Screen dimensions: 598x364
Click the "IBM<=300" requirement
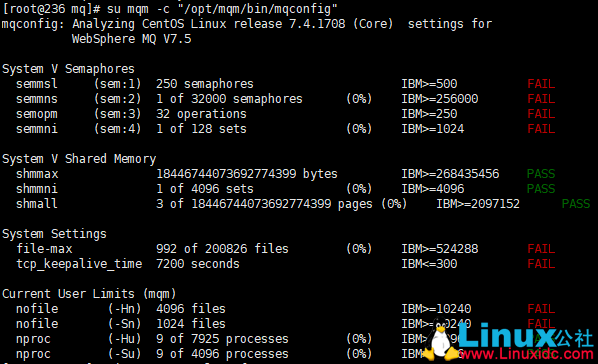(429, 264)
